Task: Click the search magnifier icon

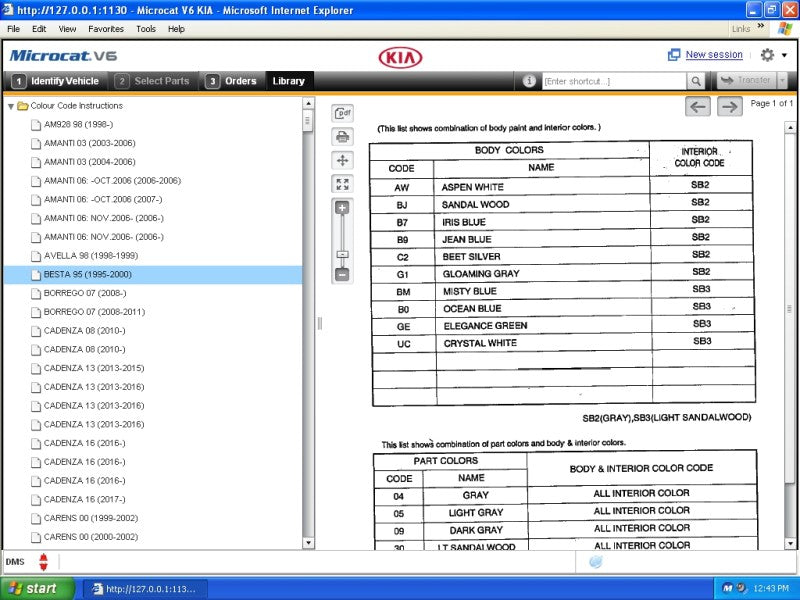Action: point(696,80)
